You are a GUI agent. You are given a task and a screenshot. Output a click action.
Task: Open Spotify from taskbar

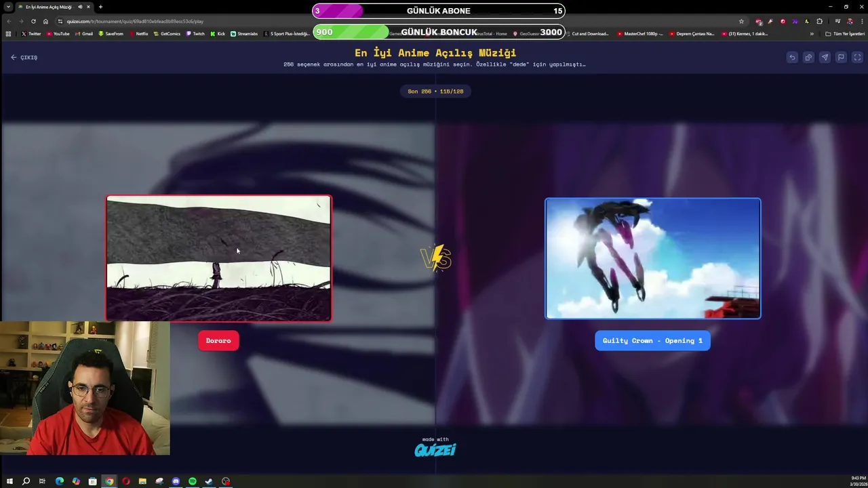click(x=193, y=481)
